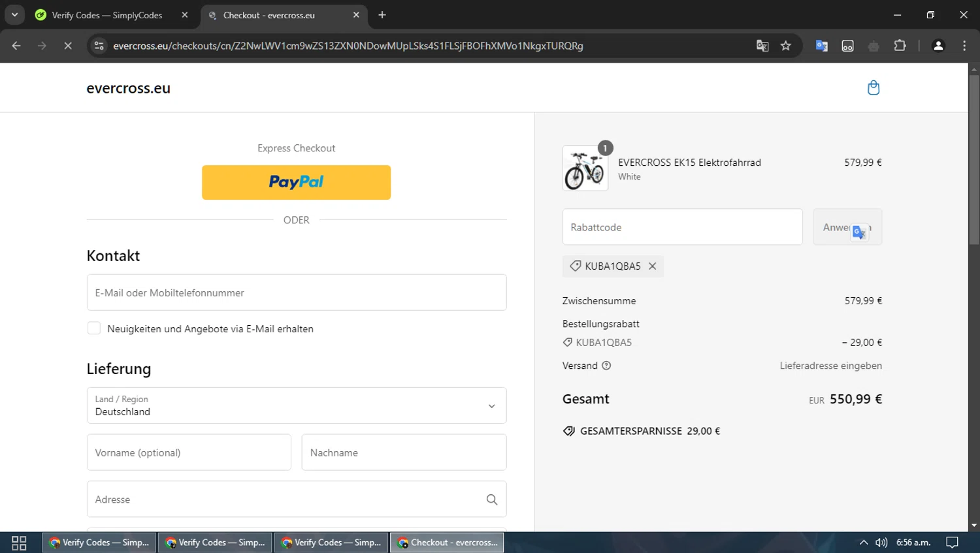Click the EVERCROSS EK15 Elektrofahrrad product name
This screenshot has width=980, height=553.
689,163
